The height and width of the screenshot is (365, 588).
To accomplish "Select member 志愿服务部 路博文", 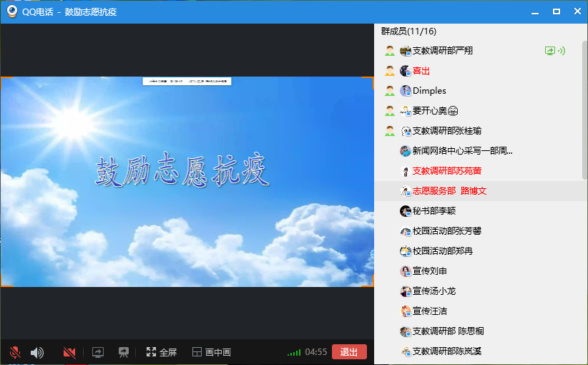I will pos(449,191).
